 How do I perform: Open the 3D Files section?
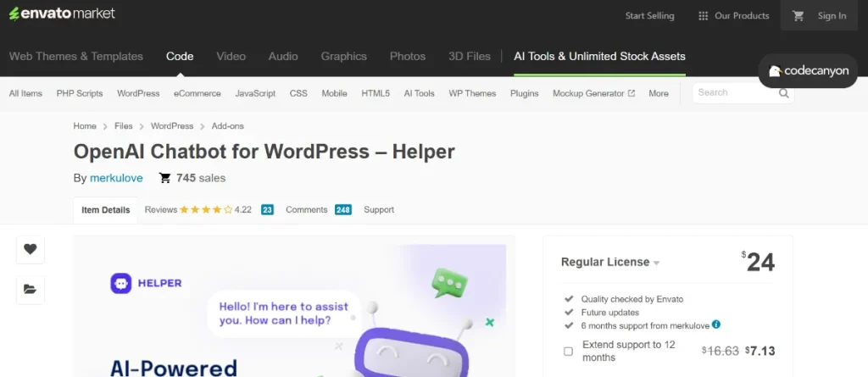[x=470, y=57]
